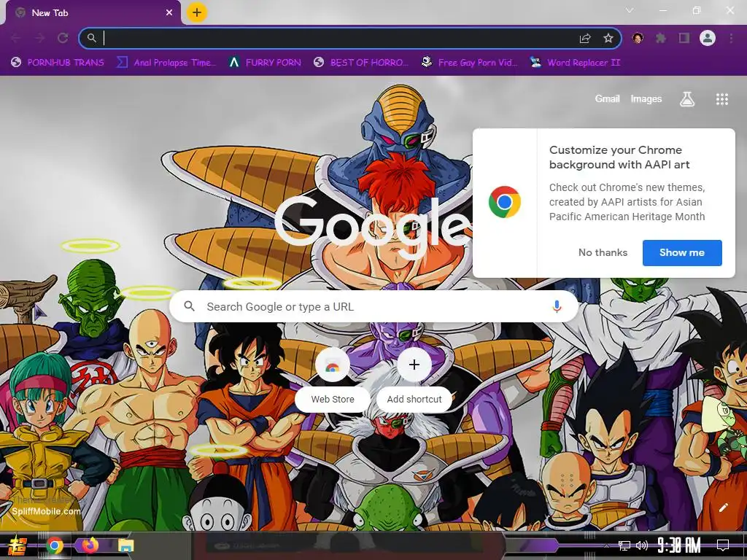
Task: Open network status tray icon
Action: pyautogui.click(x=624, y=545)
